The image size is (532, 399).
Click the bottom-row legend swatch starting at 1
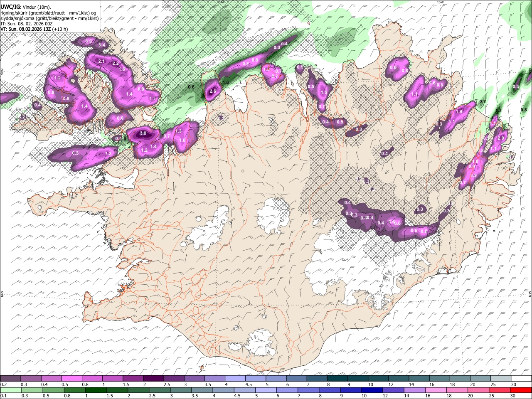pos(96,390)
